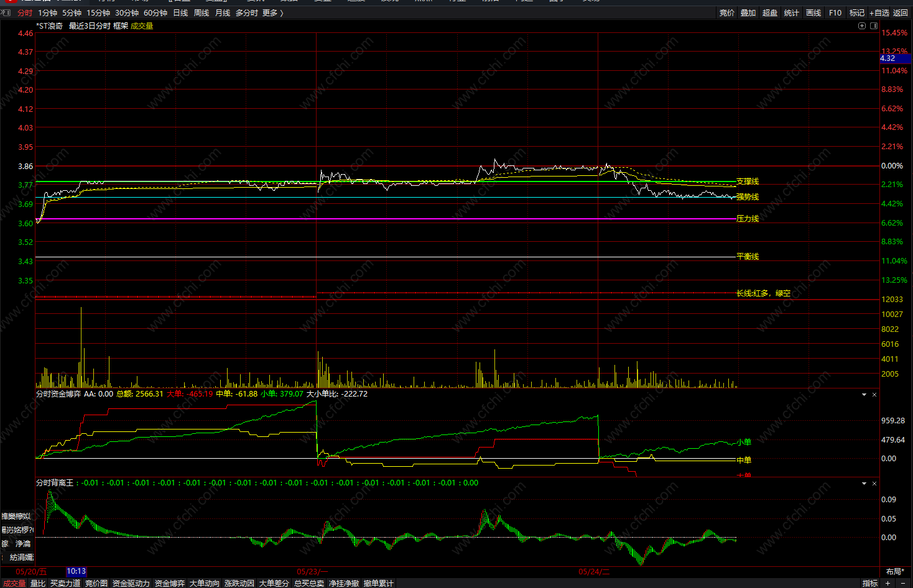Open the 分时背离王 panel dropdown arrow
913x588 pixels.
864,484
